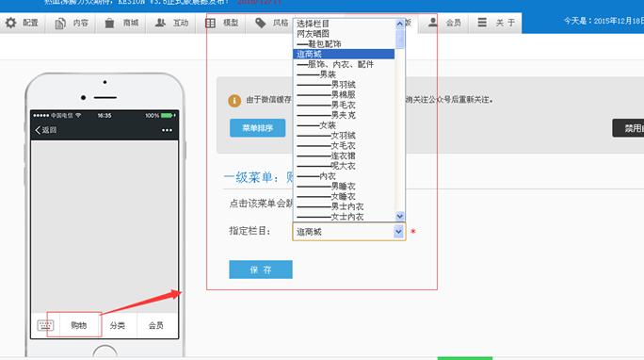Select 内衣 category option
Viewport: 644px width, 360px height.
coord(345,176)
